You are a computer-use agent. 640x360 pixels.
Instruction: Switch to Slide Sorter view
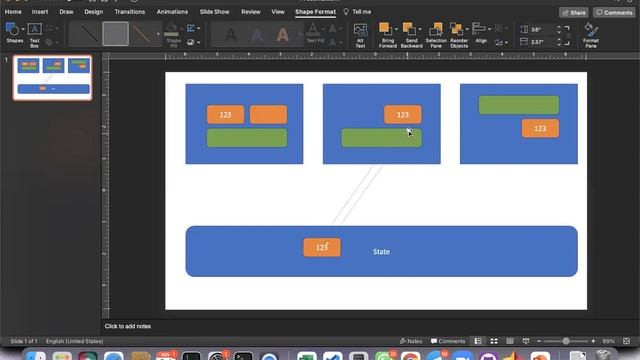[494, 341]
